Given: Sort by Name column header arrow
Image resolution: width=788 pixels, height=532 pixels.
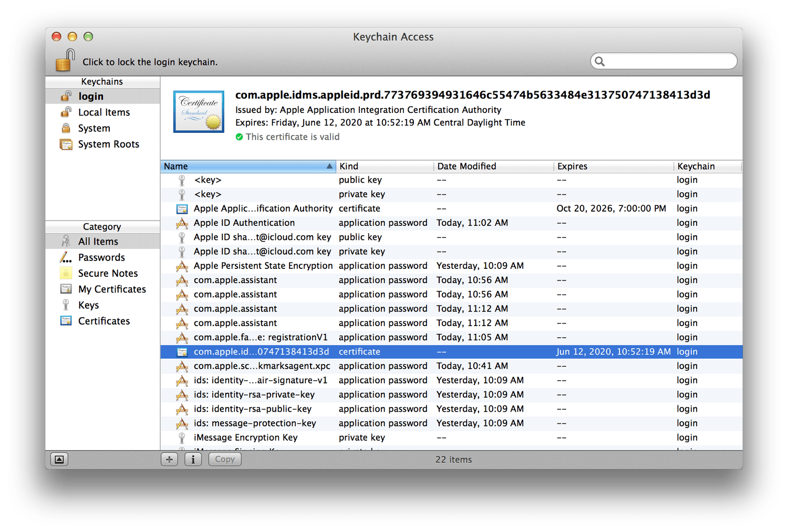Looking at the screenshot, I should click(329, 166).
